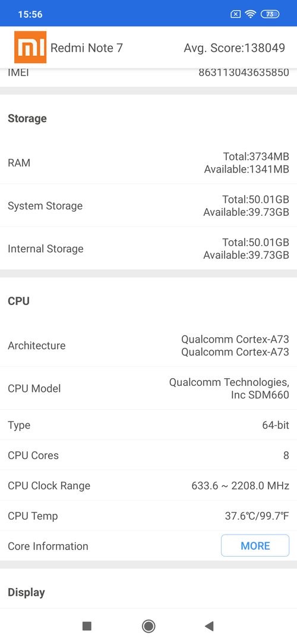Tap the Avg. Score:138049 text
Screen dimensions: 297x644
(x=234, y=48)
